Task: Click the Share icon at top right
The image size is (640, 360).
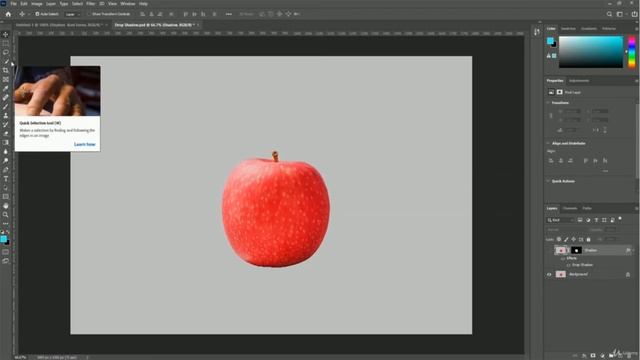Action: point(635,14)
